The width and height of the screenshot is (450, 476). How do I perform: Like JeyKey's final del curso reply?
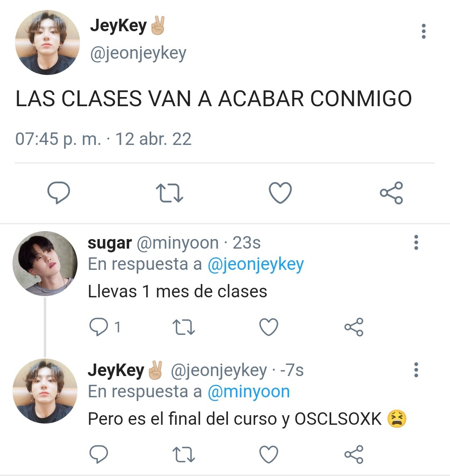tap(269, 454)
